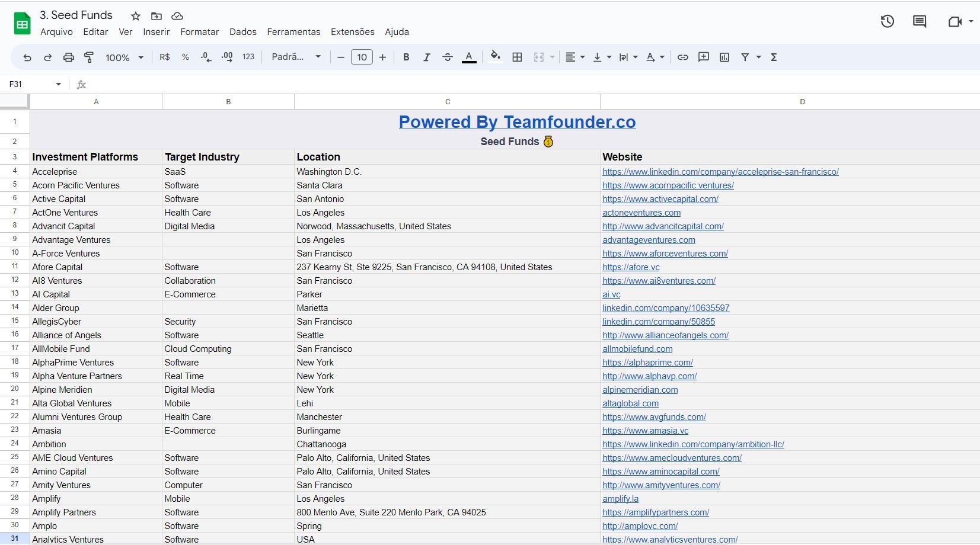Open the actoneventures.com link
Screen dimensions: 980x545
(641, 213)
